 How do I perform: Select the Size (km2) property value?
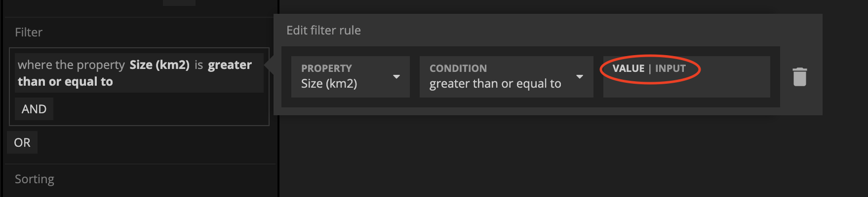[329, 84]
